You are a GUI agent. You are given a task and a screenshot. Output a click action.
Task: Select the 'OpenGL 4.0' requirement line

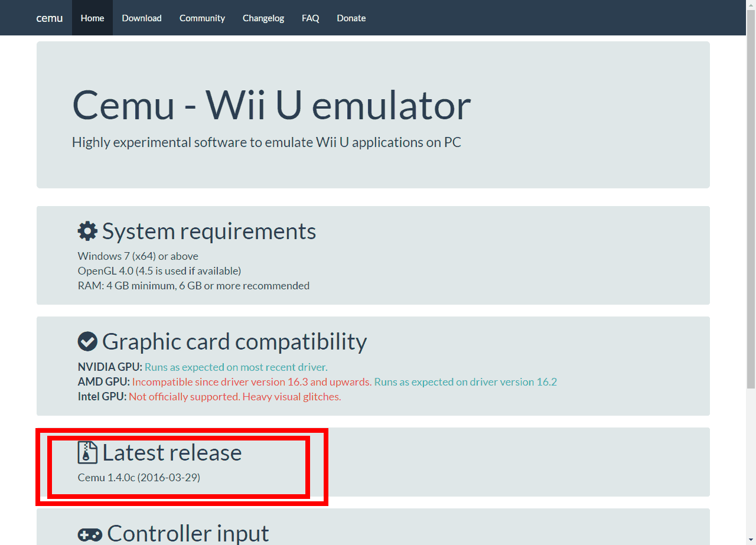159,271
